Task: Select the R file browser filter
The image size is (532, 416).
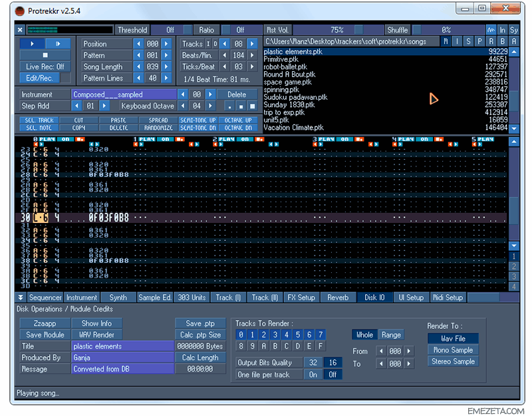Action: tap(491, 41)
